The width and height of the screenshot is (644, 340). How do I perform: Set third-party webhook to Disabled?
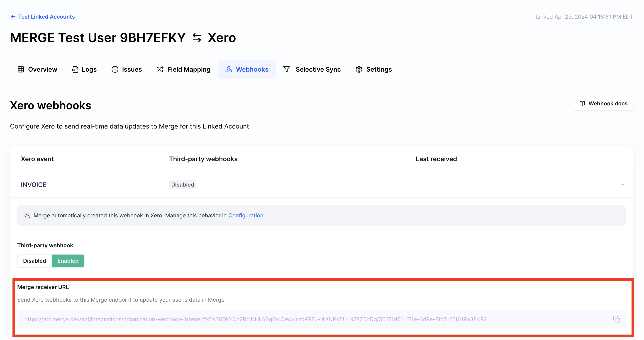click(34, 261)
